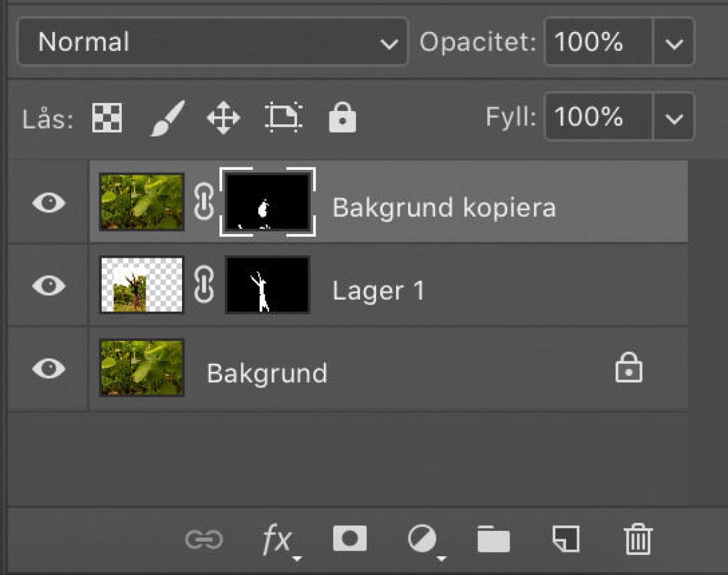The height and width of the screenshot is (575, 728).
Task: Hide the Bakgrund kopiera layer
Action: [49, 203]
